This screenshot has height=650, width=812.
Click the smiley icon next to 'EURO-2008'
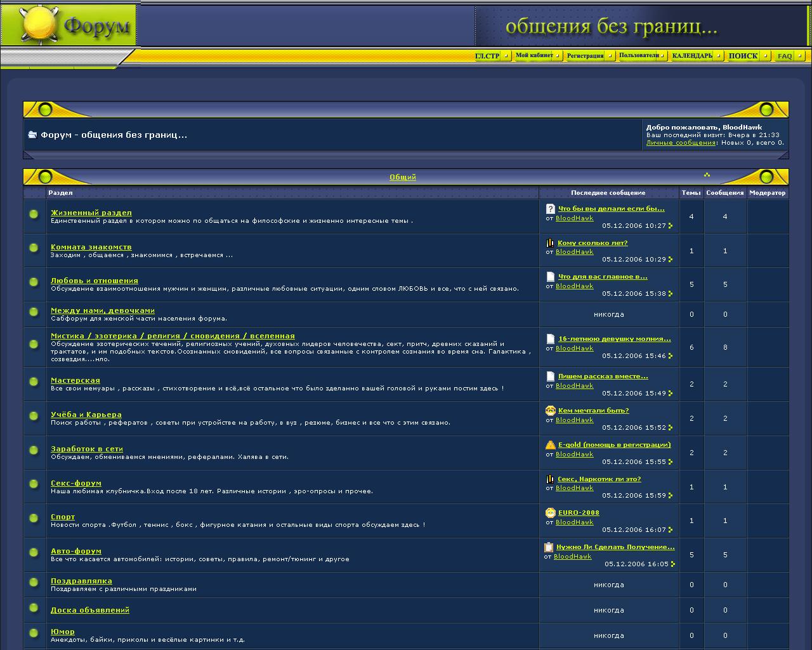(x=550, y=513)
